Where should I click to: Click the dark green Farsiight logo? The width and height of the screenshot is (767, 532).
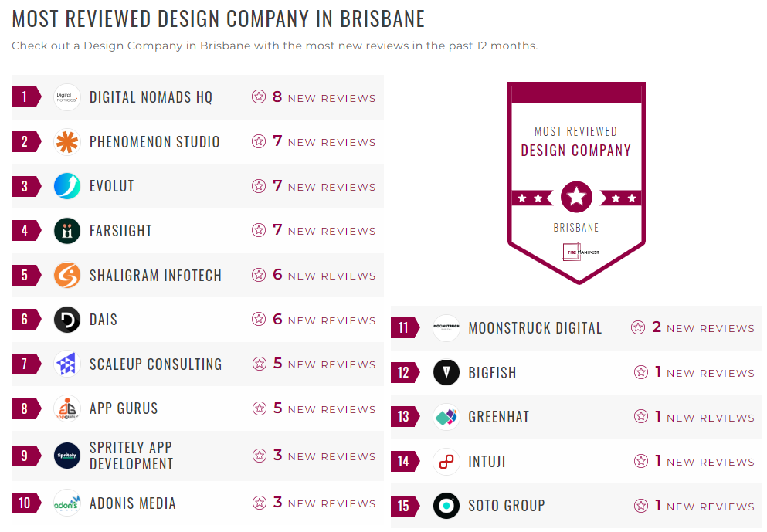pyautogui.click(x=67, y=231)
